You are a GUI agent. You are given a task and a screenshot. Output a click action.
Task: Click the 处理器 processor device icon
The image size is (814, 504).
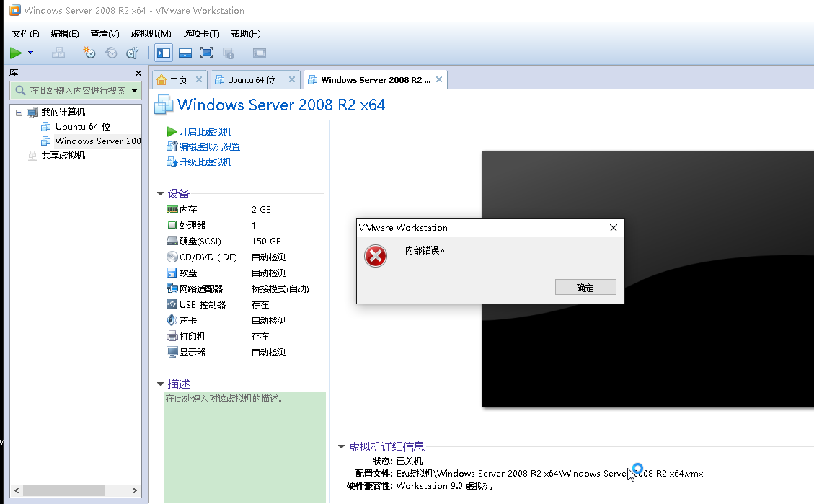point(172,225)
